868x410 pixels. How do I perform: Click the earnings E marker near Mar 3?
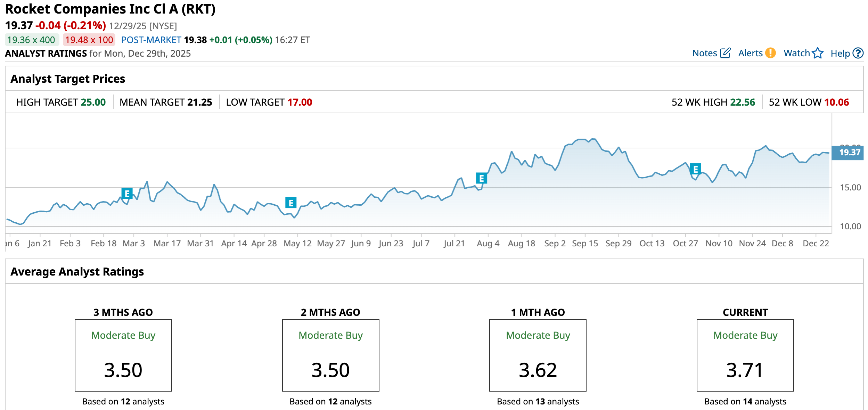point(127,193)
